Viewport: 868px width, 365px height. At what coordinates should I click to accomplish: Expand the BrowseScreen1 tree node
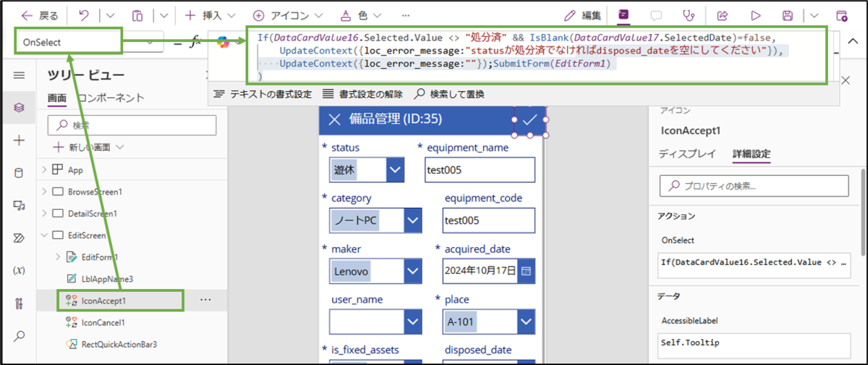[x=44, y=192]
